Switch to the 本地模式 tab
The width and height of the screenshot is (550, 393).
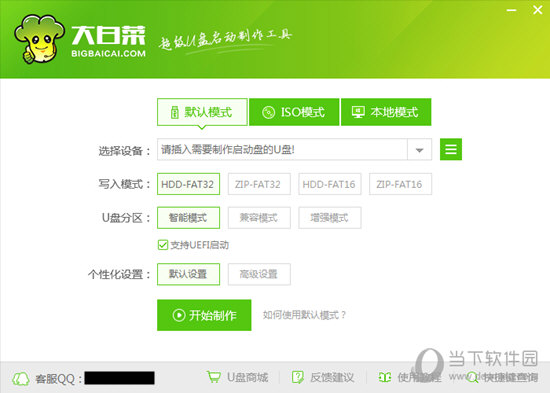(386, 112)
